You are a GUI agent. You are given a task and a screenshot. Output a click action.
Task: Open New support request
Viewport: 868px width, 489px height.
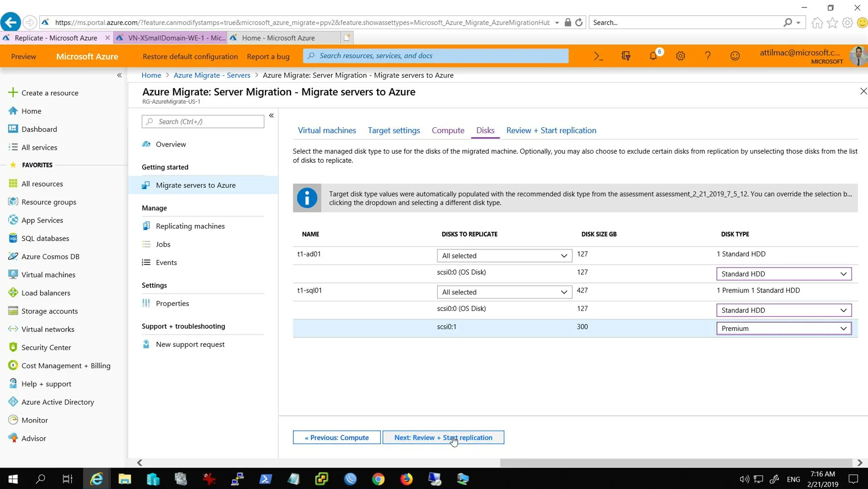[190, 344]
